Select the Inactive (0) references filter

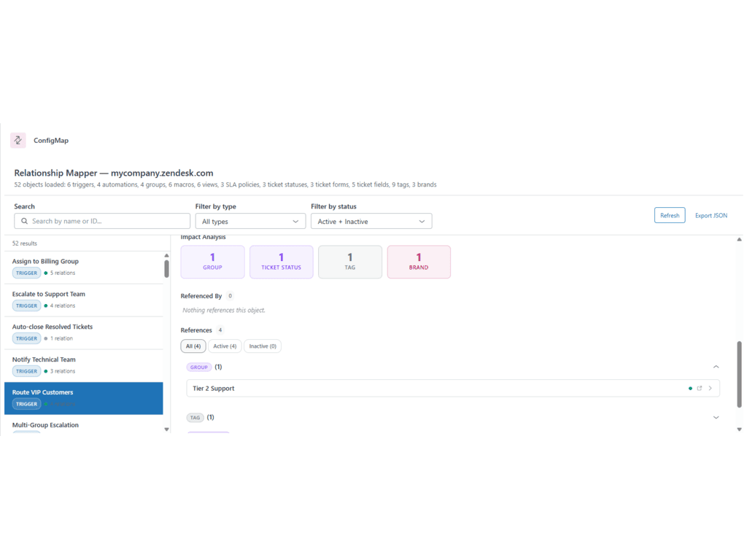pos(263,346)
